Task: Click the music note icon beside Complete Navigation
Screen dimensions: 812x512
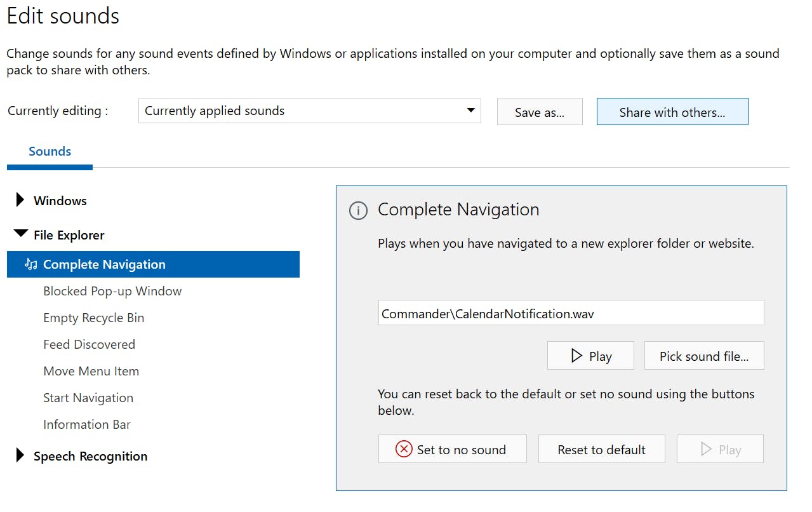Action: coord(31,264)
